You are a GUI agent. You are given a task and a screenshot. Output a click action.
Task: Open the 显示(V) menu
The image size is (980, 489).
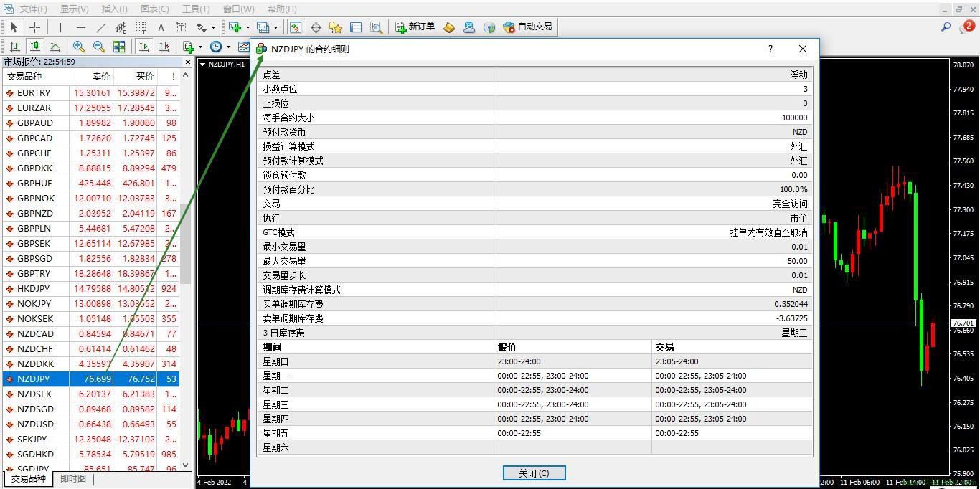pos(74,9)
